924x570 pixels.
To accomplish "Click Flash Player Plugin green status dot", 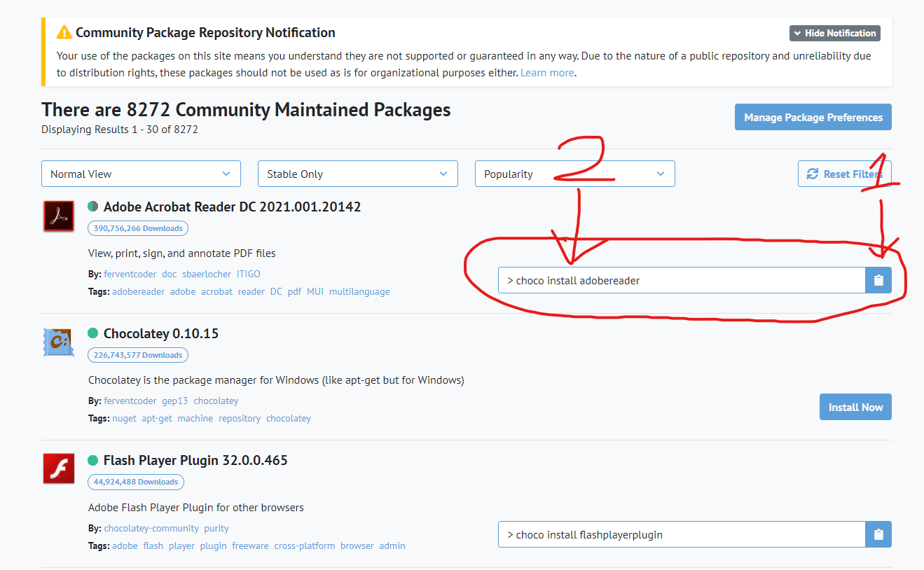I will (x=92, y=460).
